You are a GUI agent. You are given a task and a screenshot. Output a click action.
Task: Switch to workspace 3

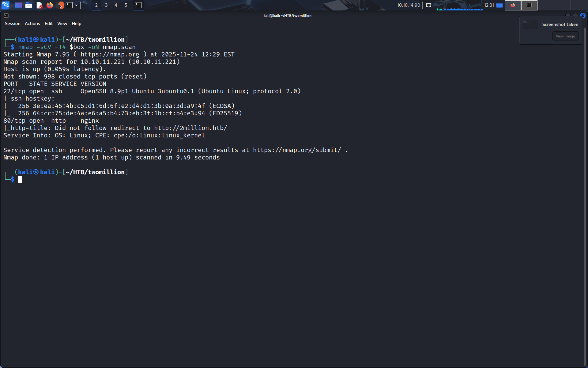click(106, 5)
